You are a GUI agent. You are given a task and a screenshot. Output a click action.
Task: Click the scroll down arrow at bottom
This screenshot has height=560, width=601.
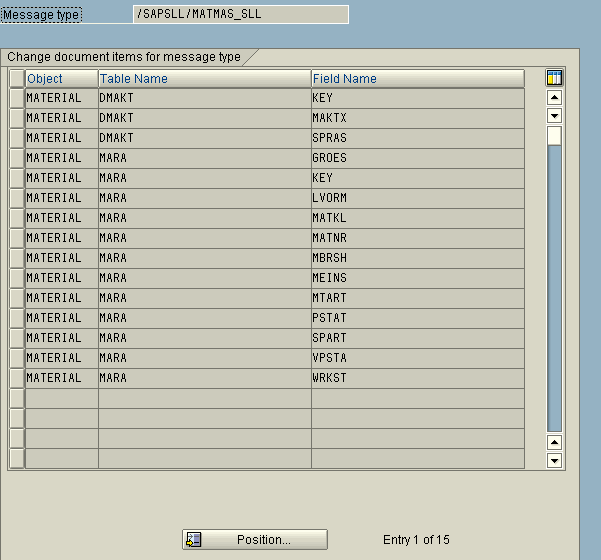tap(554, 460)
